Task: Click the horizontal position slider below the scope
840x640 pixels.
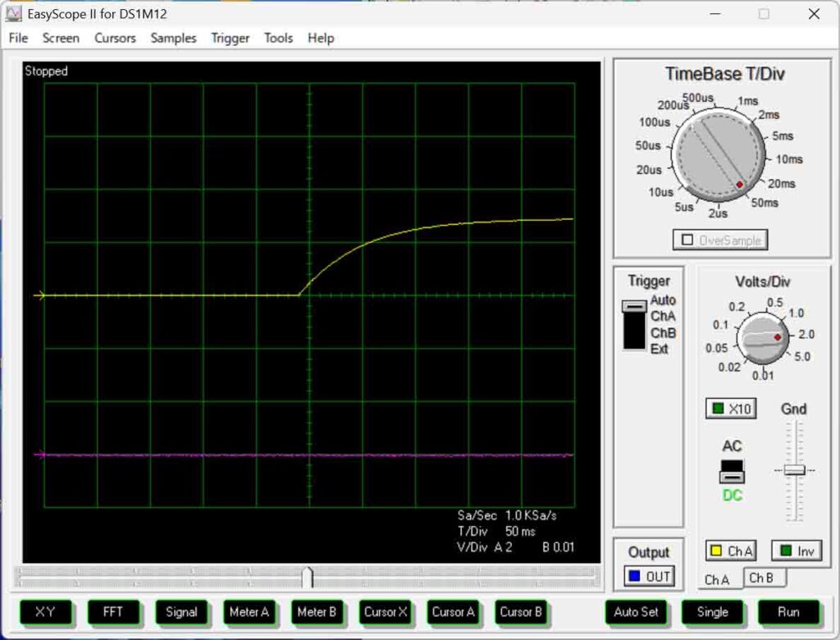Action: [308, 577]
